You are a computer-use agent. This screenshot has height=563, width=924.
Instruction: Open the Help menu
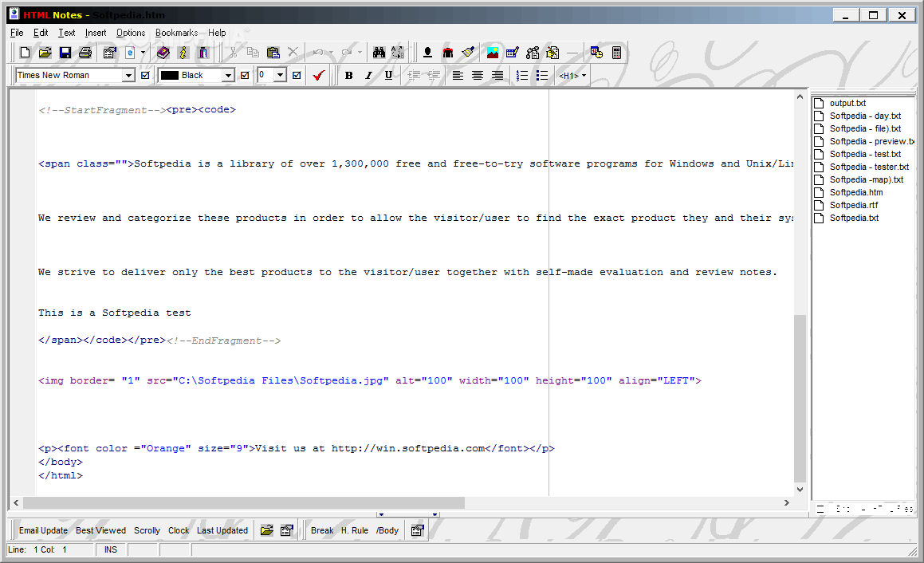pos(217,33)
